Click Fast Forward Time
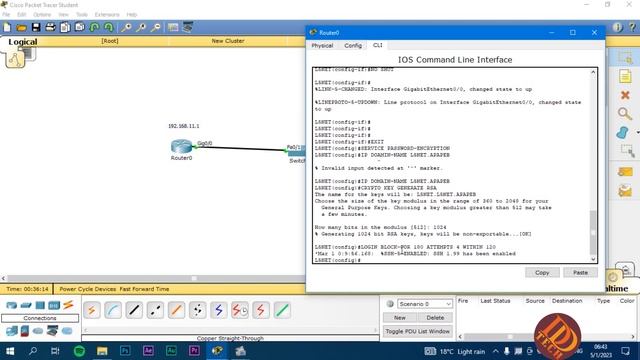This screenshot has height=360, width=640. 144,289
